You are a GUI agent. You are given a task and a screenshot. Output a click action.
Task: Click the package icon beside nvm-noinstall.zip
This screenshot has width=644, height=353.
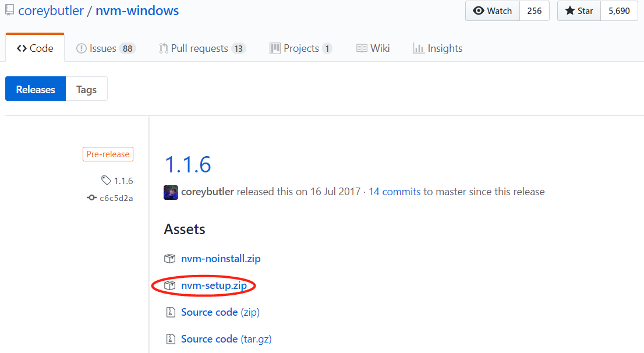[x=169, y=259]
